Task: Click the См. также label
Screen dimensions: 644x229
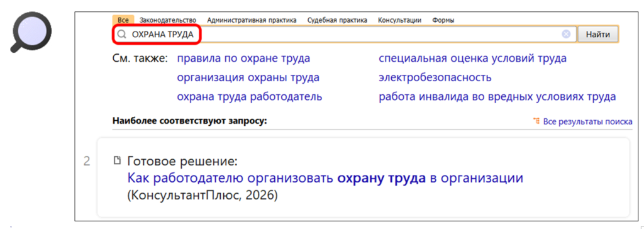Action: point(140,59)
